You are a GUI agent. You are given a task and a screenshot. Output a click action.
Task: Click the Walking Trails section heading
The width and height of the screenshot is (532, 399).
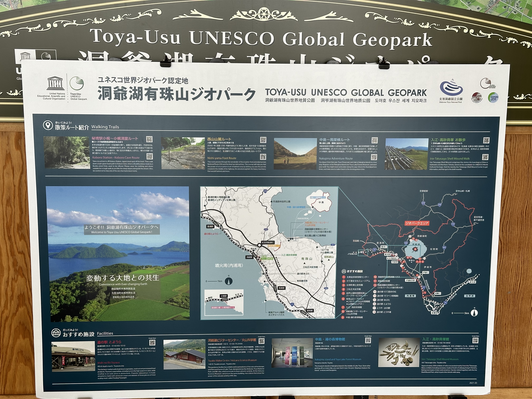(x=105, y=127)
